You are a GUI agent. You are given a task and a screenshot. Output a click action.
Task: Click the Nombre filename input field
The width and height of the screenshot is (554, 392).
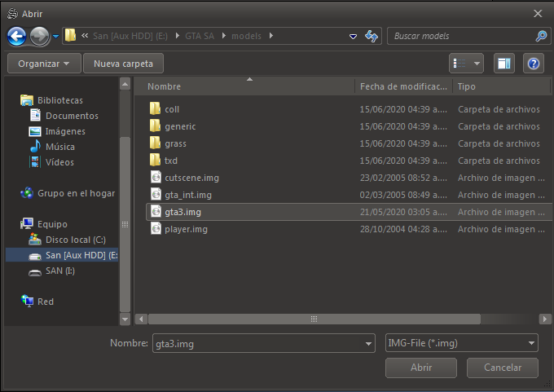(x=258, y=343)
